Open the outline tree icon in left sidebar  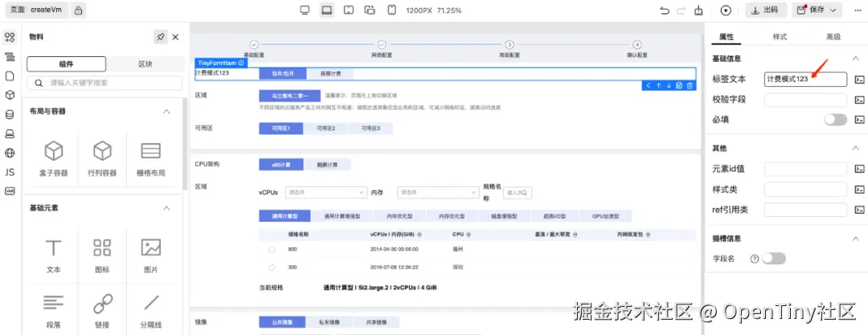pyautogui.click(x=10, y=57)
